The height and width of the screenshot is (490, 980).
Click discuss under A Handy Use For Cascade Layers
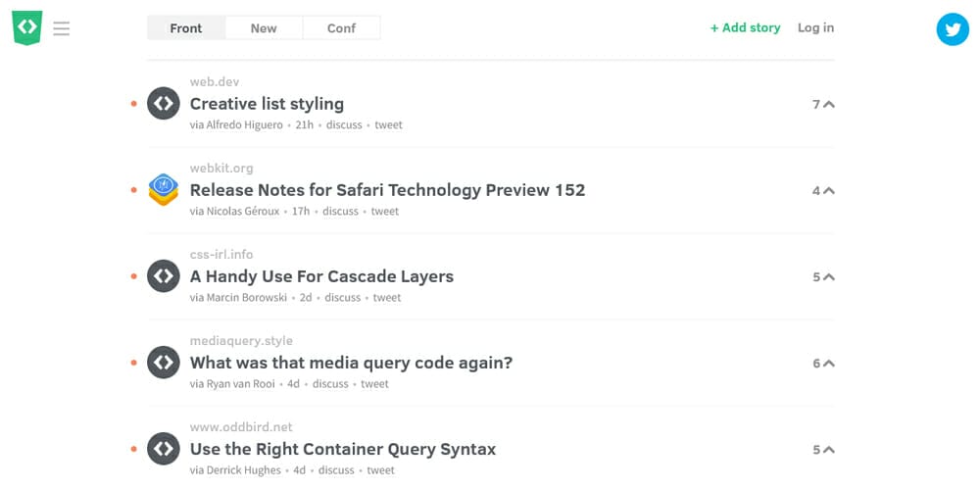pyautogui.click(x=342, y=298)
